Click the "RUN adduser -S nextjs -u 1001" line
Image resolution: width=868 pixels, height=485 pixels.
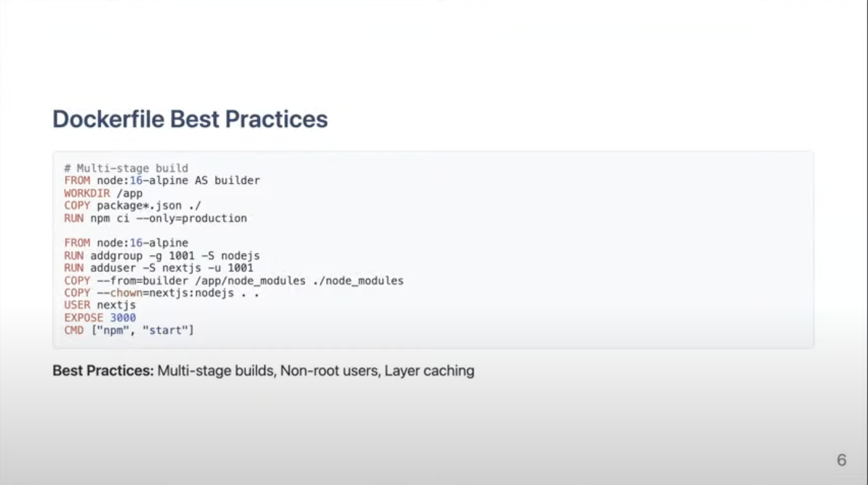[x=159, y=268]
